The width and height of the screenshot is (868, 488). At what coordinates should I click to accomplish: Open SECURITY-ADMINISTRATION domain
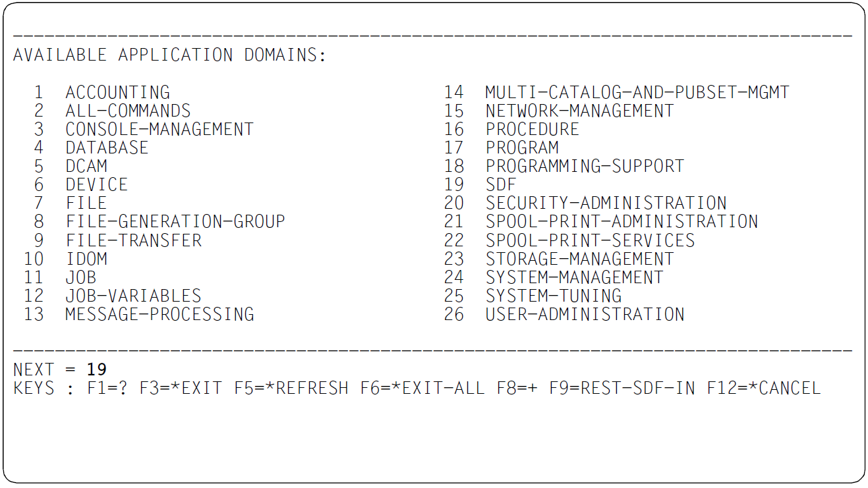606,203
